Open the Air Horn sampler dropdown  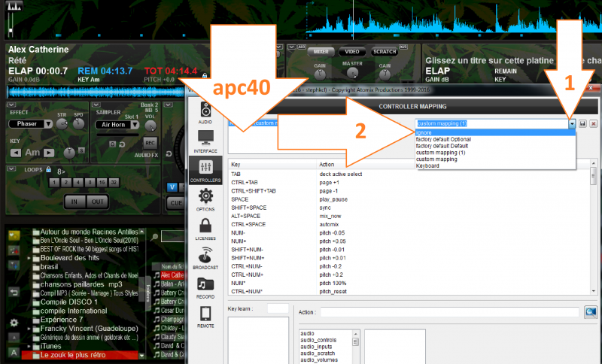[135, 125]
